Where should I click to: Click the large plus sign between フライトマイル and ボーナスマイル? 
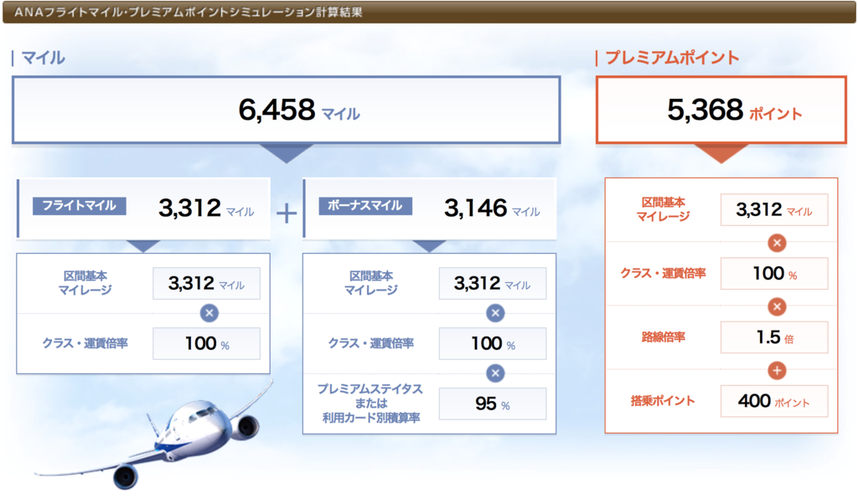pyautogui.click(x=287, y=213)
